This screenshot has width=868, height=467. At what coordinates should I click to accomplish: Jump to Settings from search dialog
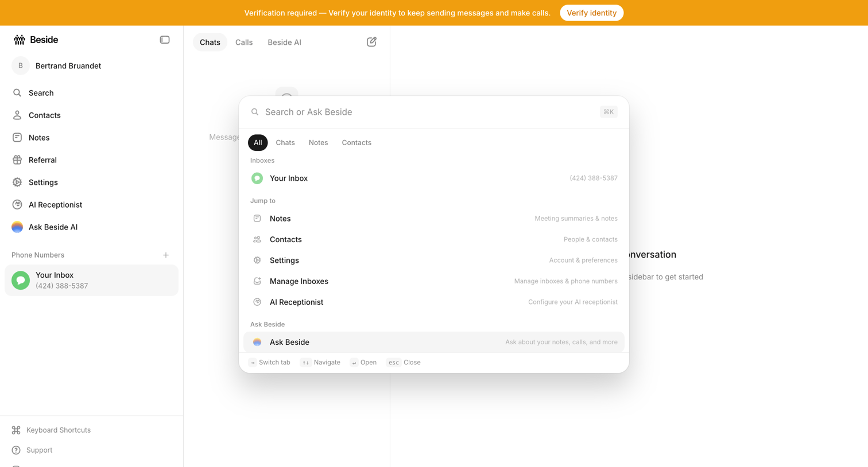coord(434,260)
